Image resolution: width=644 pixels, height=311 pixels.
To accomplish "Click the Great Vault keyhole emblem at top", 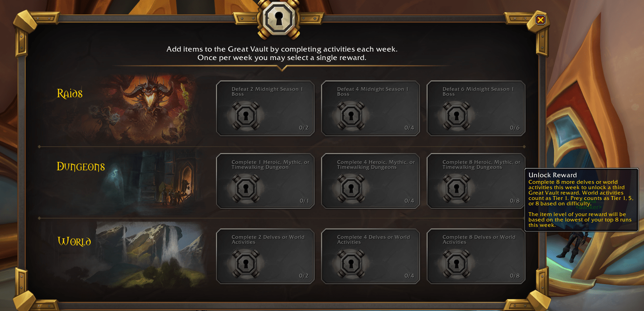I will [x=279, y=18].
